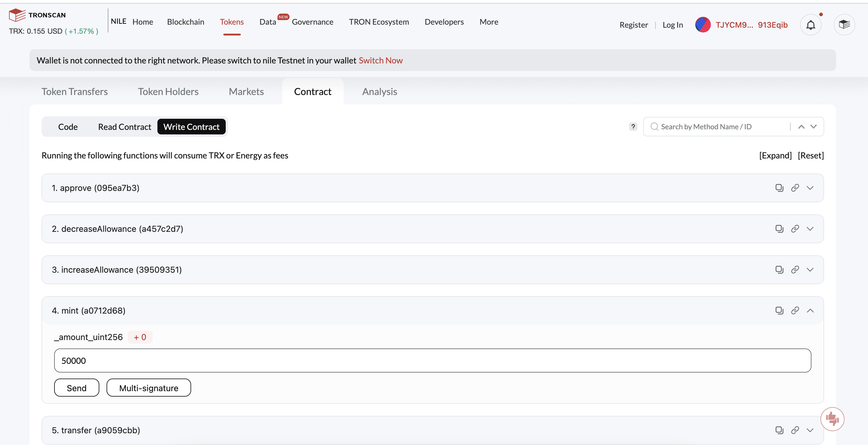The height and width of the screenshot is (445, 868).
Task: Click the notification bell icon
Action: tap(811, 25)
